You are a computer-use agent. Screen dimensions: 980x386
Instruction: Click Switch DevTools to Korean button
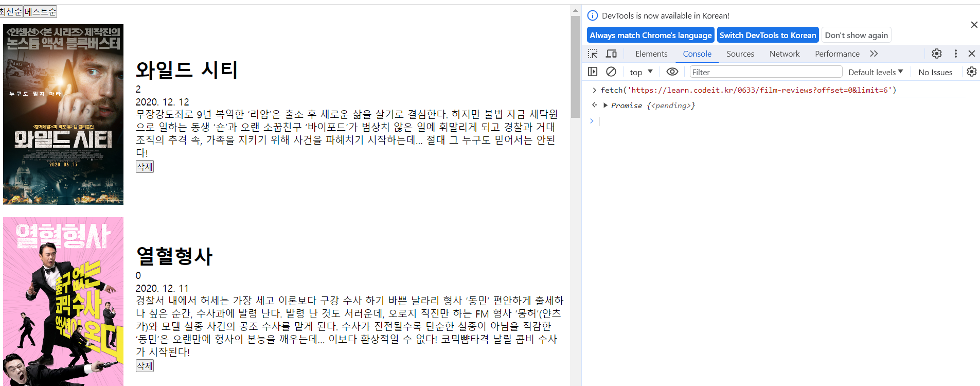coord(768,35)
